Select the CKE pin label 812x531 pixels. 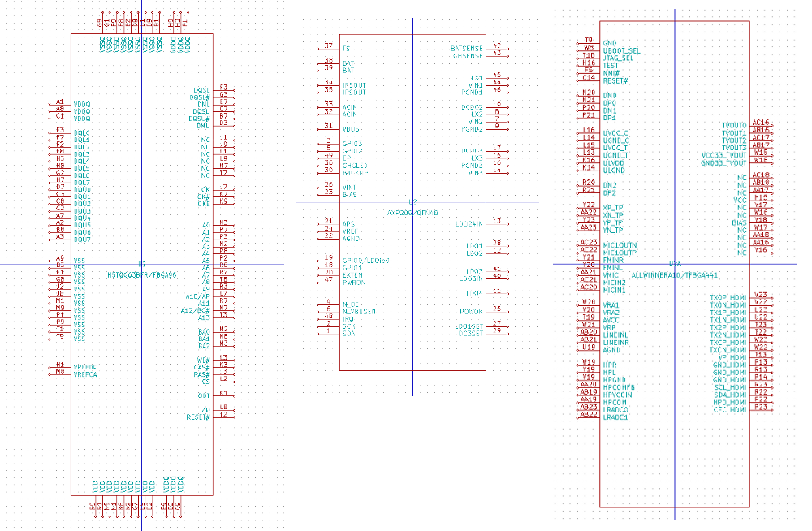coord(204,204)
